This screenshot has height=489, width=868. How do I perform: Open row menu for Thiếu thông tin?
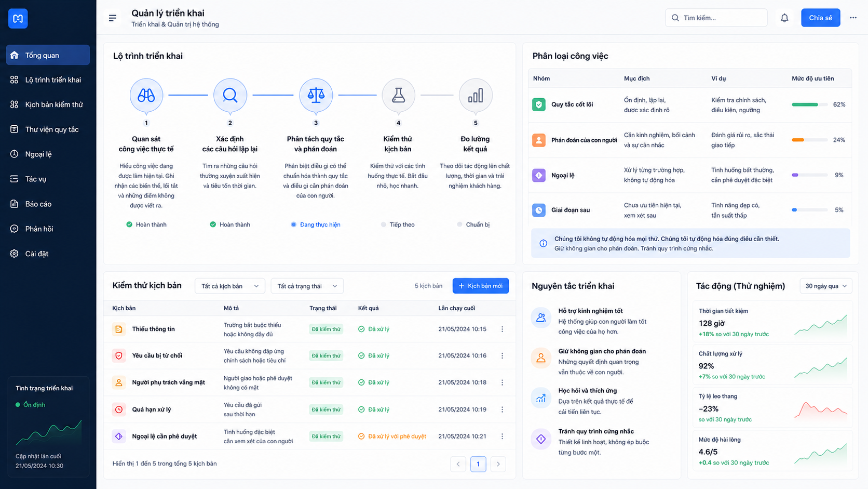502,329
